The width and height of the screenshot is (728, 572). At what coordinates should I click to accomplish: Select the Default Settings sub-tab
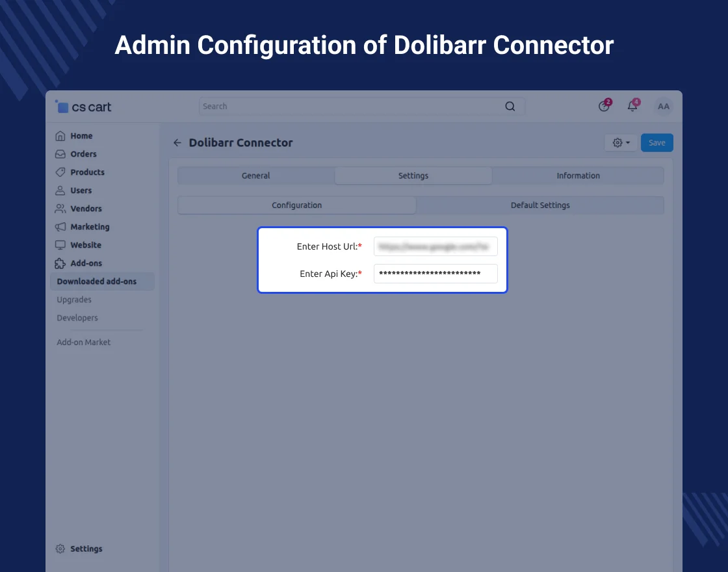pos(540,205)
